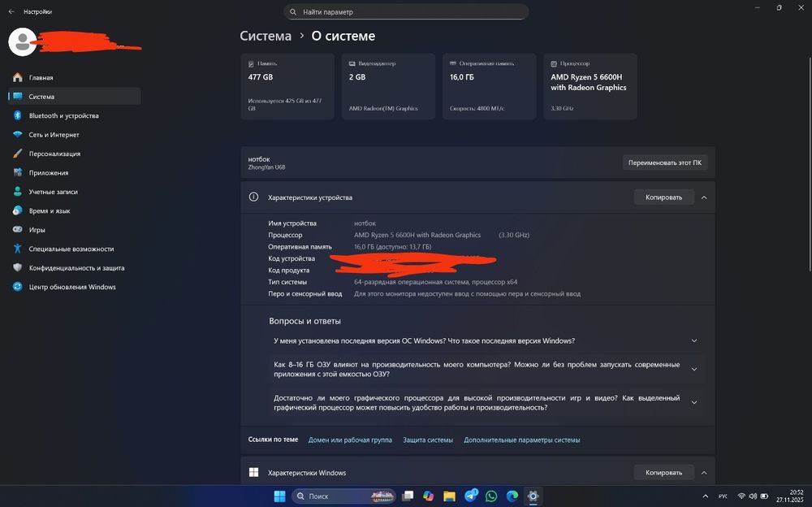
Task: Click the Конфиденциальность и защита shield icon
Action: pos(18,268)
